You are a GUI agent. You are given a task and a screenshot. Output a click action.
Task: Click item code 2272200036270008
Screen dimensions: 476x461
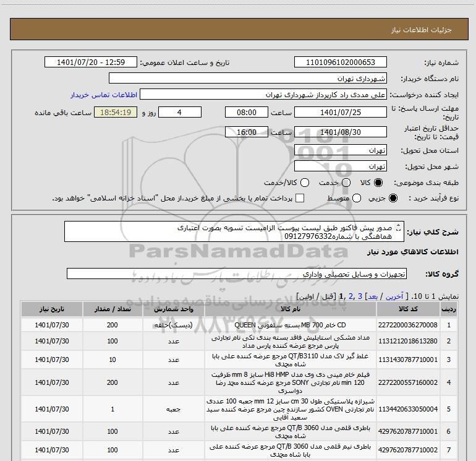(x=408, y=325)
